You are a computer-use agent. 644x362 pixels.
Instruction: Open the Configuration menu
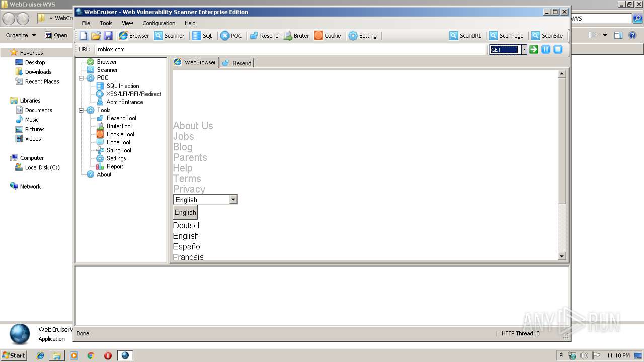(159, 23)
